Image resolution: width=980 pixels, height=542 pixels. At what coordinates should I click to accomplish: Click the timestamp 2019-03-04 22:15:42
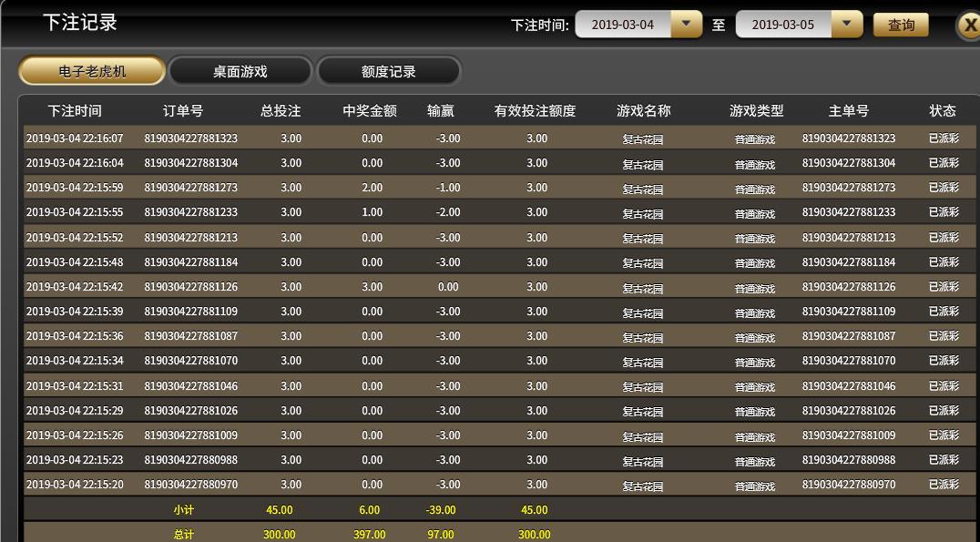pyautogui.click(x=75, y=286)
